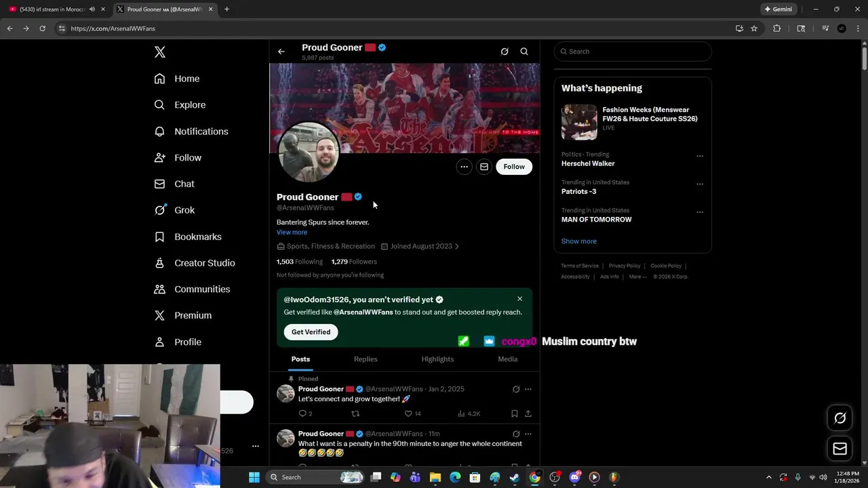
Task: Reply to the pinned post
Action: [x=305, y=413]
